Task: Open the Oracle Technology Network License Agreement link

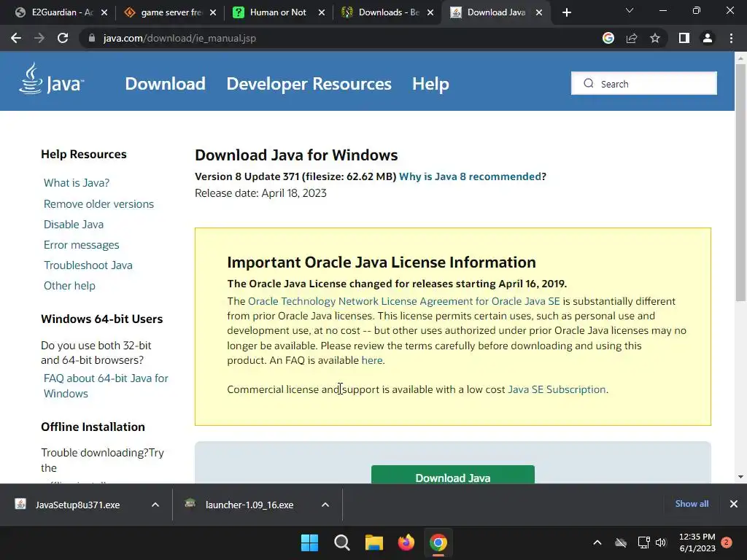Action: click(404, 301)
